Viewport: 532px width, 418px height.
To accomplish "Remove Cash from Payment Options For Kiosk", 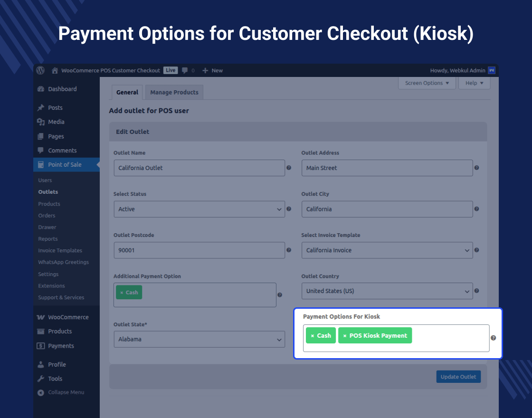I will click(x=313, y=335).
